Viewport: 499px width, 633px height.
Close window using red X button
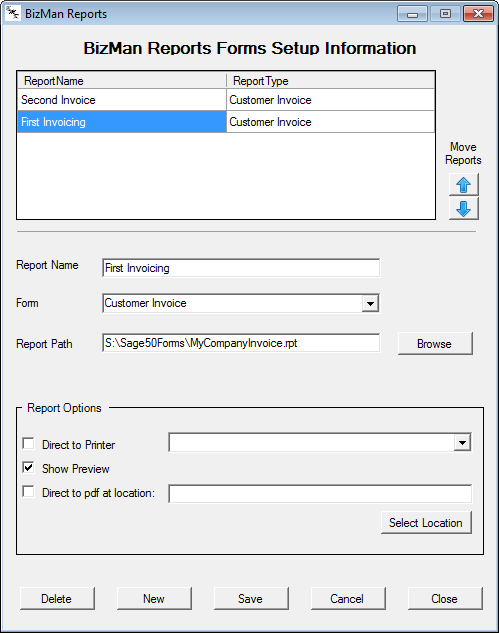(x=478, y=14)
